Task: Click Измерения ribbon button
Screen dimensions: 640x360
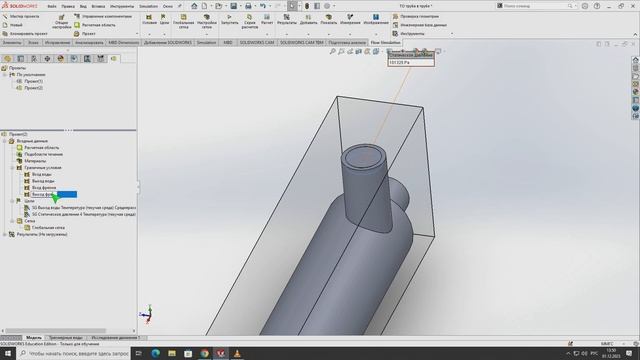Action: (x=350, y=19)
